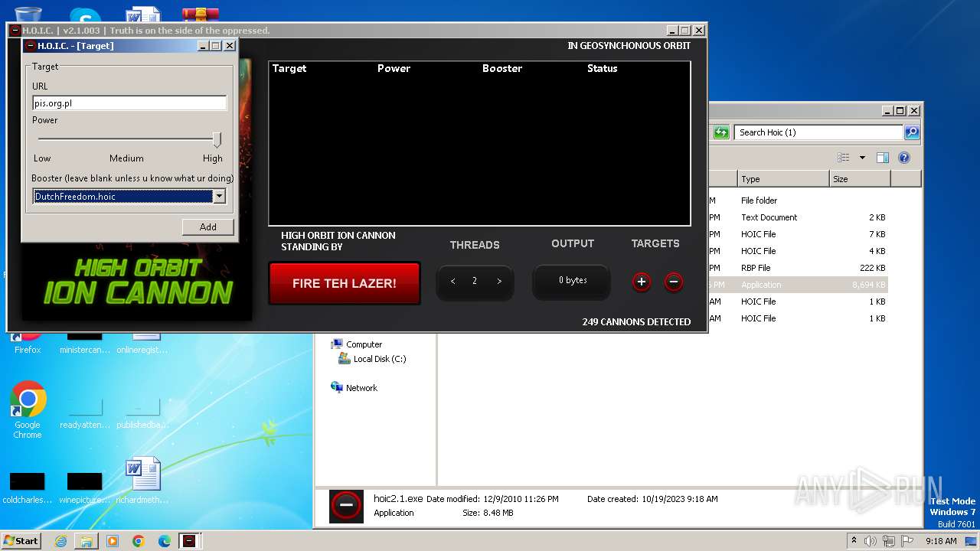980x551 pixels.
Task: Open the readyatten desktop file
Action: tap(85, 413)
